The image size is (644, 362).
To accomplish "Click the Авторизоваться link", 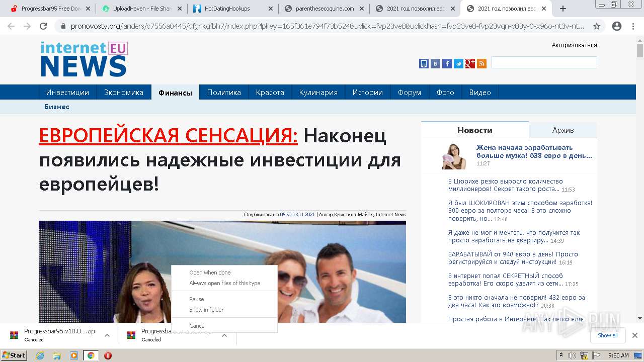I will 574,45.
